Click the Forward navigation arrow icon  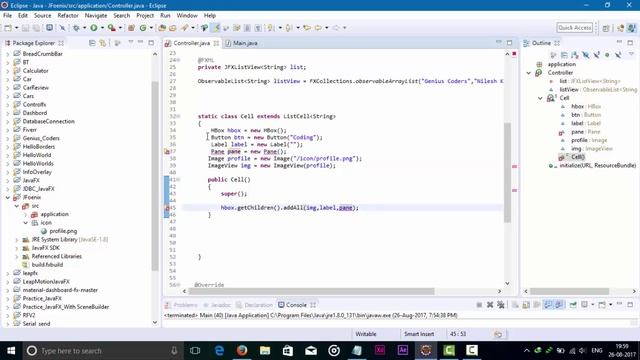pyautogui.click(x=336, y=28)
